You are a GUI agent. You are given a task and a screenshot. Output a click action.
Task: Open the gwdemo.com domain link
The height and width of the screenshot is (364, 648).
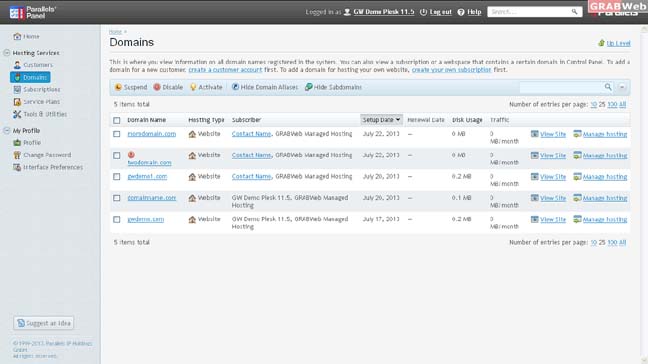[145, 219]
